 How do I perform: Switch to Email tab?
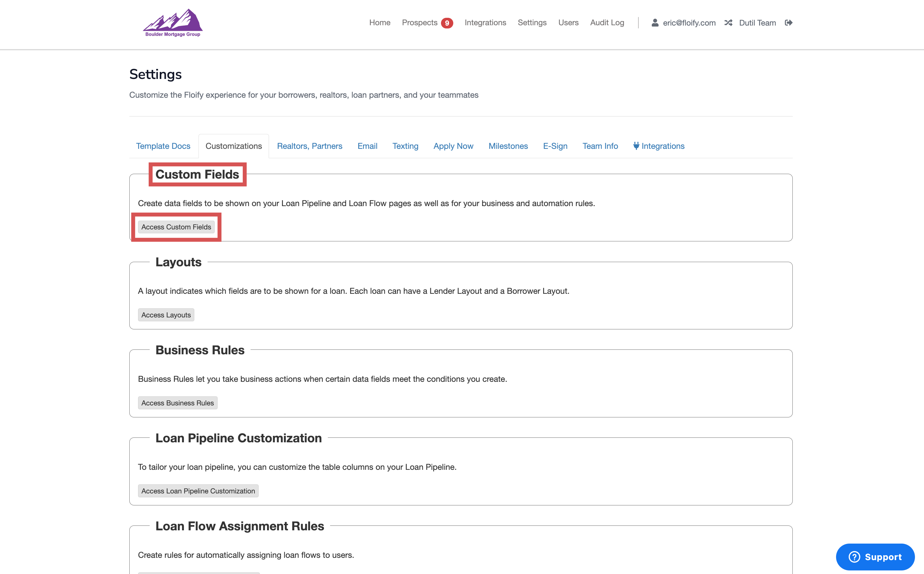coord(367,146)
